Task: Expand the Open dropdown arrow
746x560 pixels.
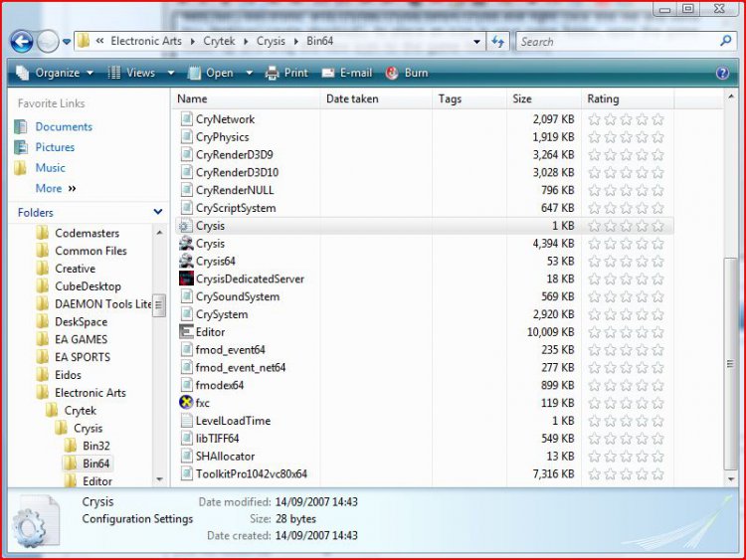Action: click(x=249, y=74)
